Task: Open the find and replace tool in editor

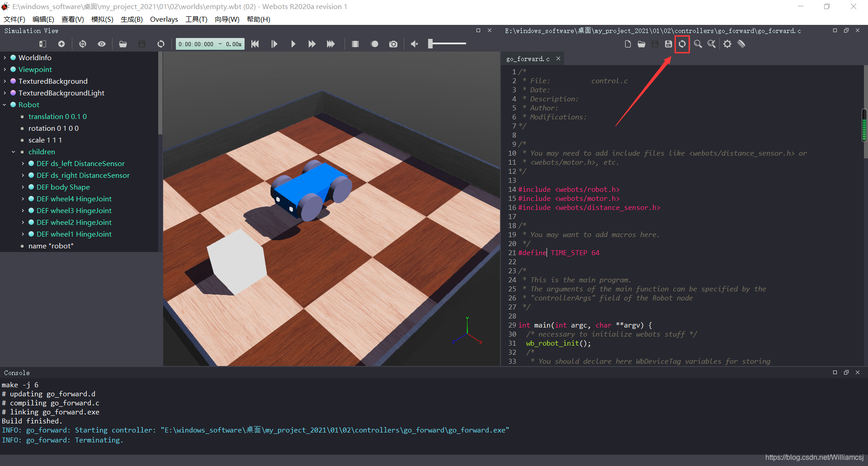Action: pos(712,44)
